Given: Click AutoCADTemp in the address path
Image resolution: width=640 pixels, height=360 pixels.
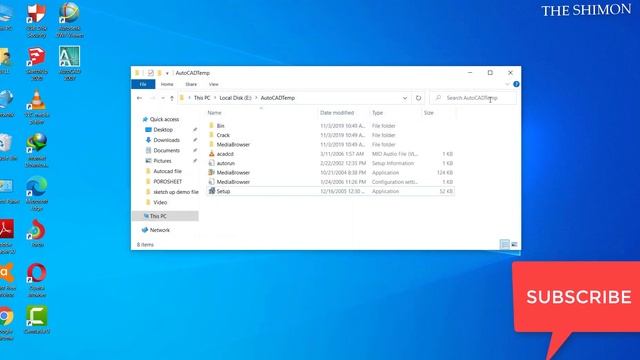Looking at the screenshot, I should coord(278,98).
